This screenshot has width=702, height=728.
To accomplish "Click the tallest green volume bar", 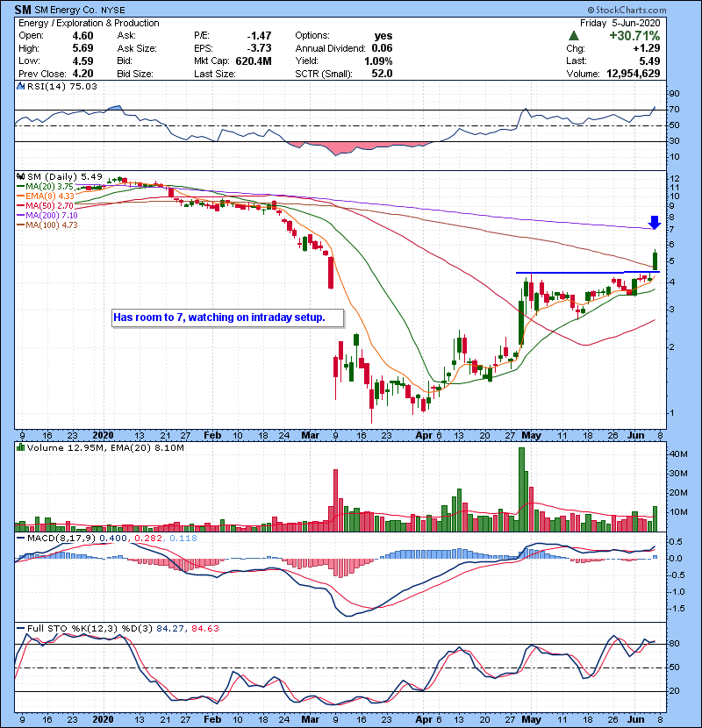I will coord(521,489).
